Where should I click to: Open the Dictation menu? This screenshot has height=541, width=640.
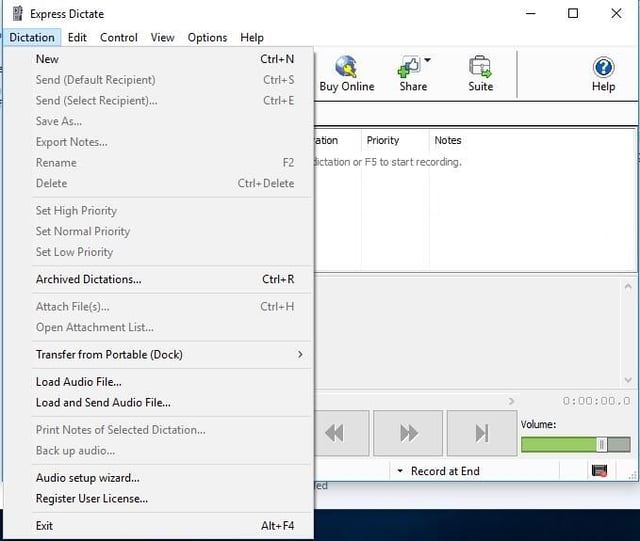[32, 38]
